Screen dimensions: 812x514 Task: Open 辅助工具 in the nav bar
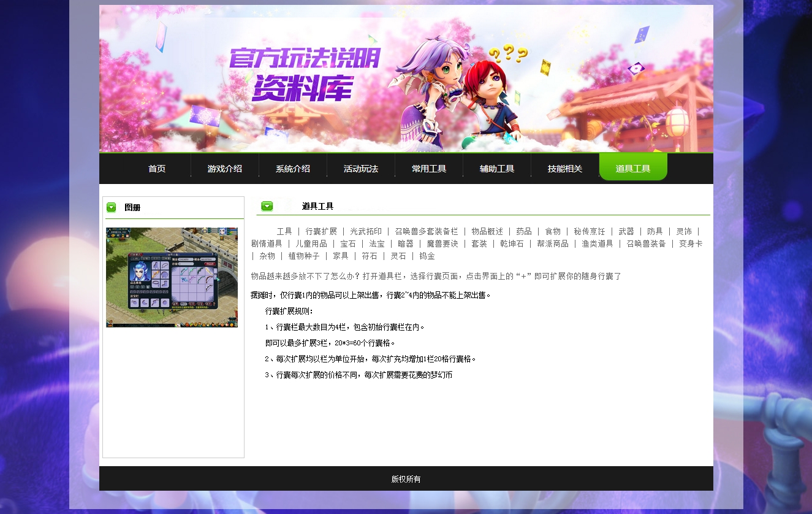(496, 169)
